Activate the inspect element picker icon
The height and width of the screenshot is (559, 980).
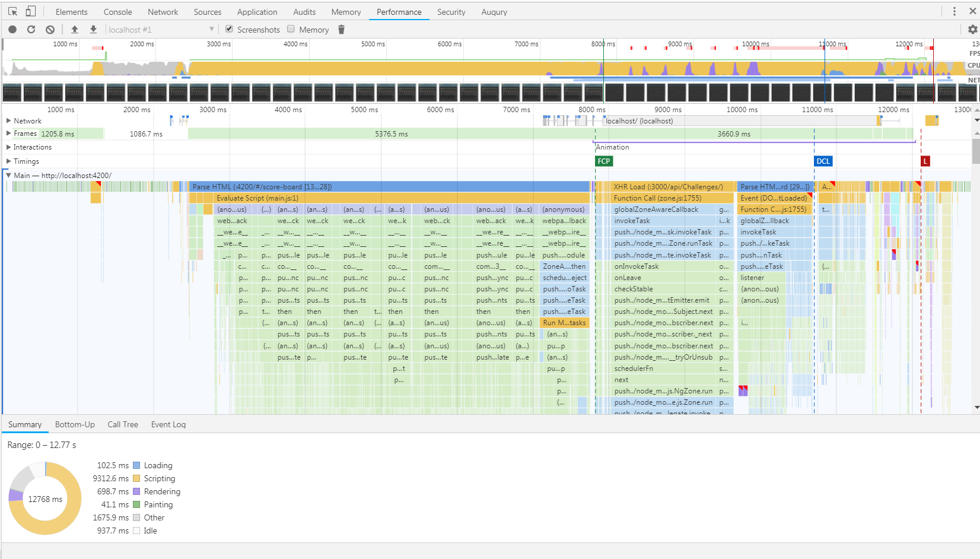[12, 12]
